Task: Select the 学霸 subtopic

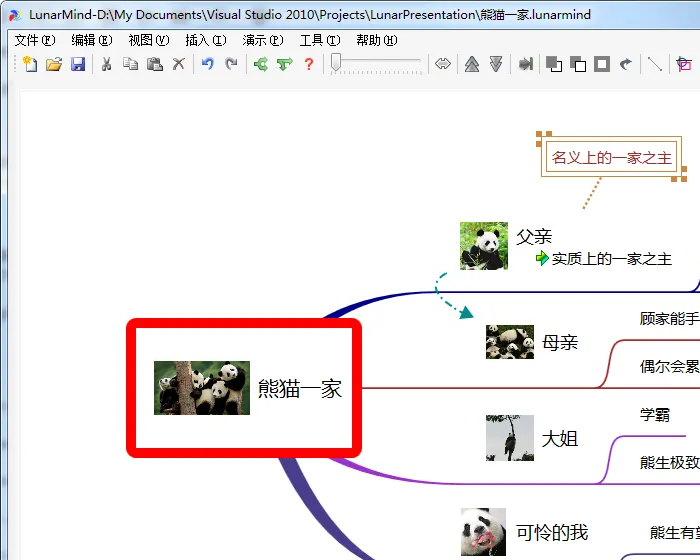Action: tap(655, 415)
